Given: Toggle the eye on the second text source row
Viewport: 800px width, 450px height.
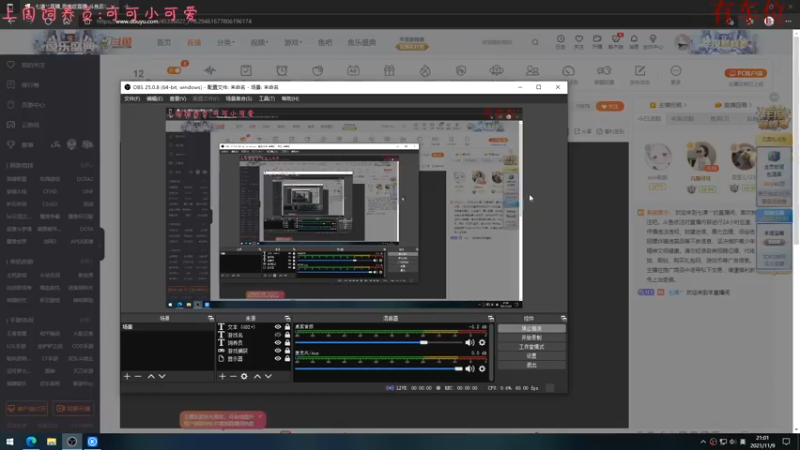Looking at the screenshot, I should pos(278,335).
